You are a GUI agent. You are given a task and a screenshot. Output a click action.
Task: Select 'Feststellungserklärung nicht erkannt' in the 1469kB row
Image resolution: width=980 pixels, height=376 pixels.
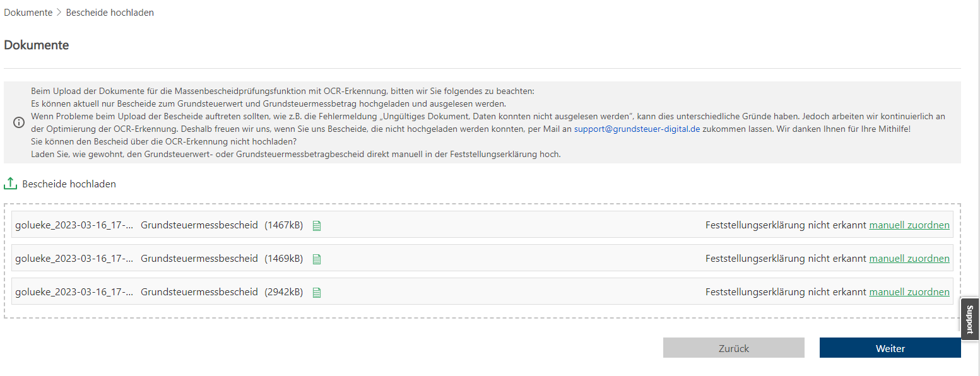point(786,259)
